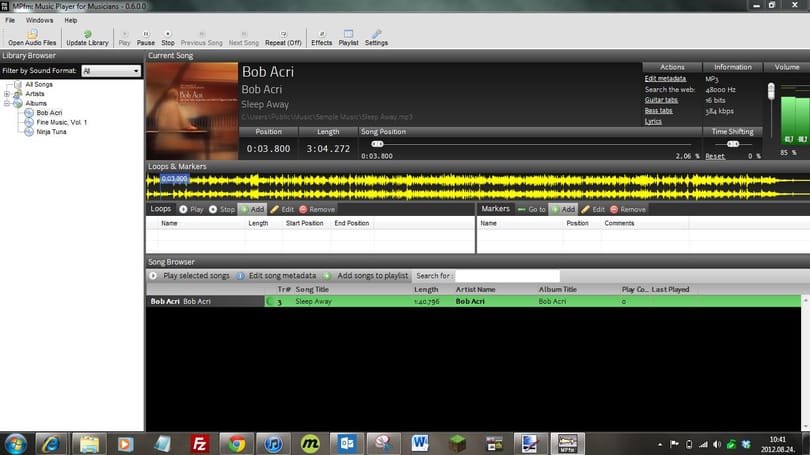
Task: Open the Windows Start menu
Action: [x=15, y=444]
